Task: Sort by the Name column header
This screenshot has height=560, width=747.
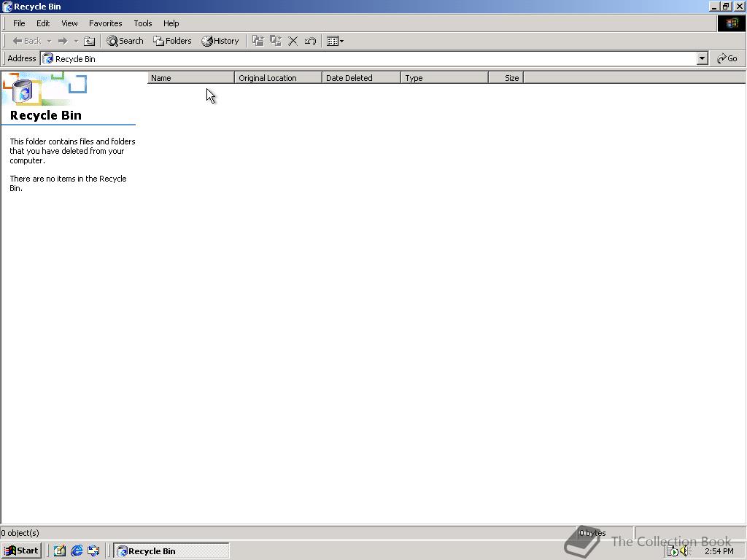Action: pos(190,77)
